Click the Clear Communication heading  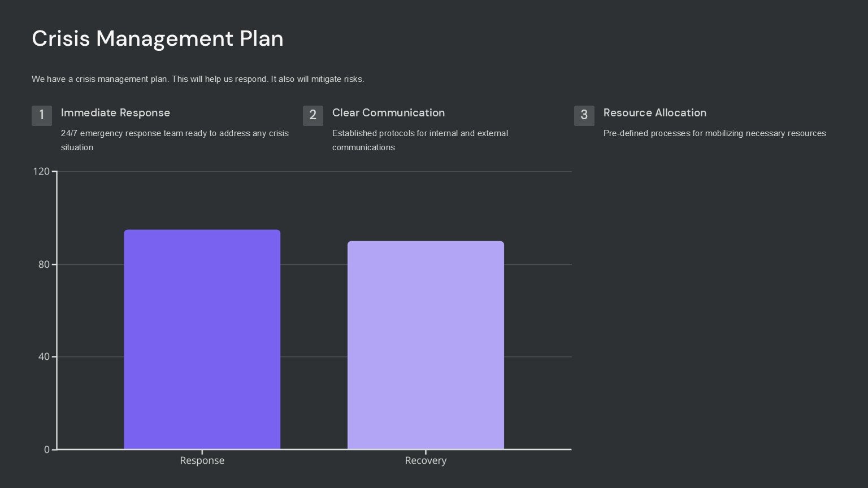click(x=388, y=113)
